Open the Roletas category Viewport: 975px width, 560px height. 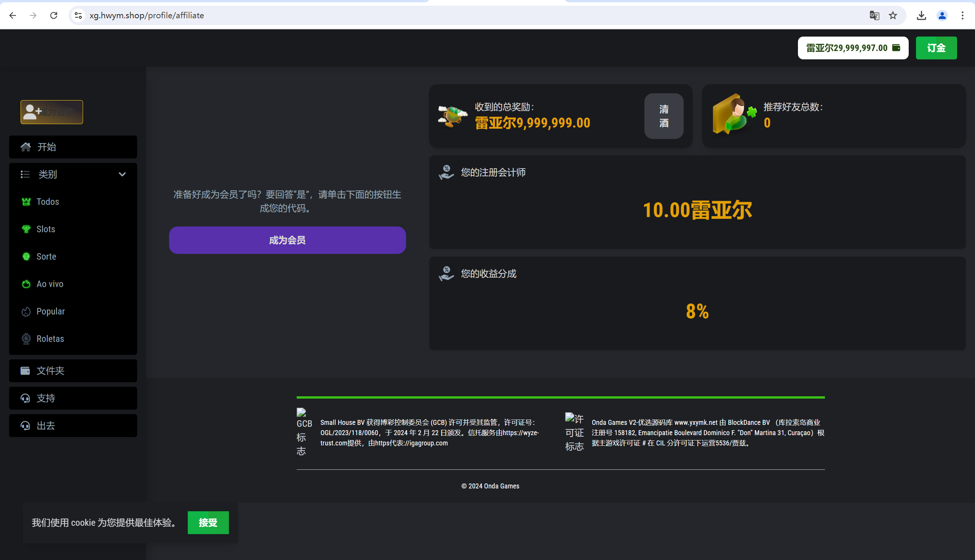click(x=50, y=339)
